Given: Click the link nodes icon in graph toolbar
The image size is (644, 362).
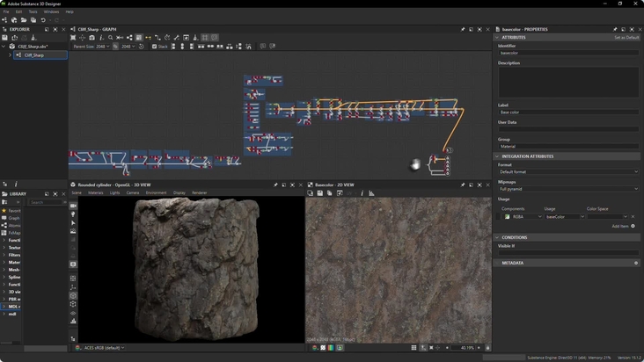Looking at the screenshot, I should (x=149, y=37).
